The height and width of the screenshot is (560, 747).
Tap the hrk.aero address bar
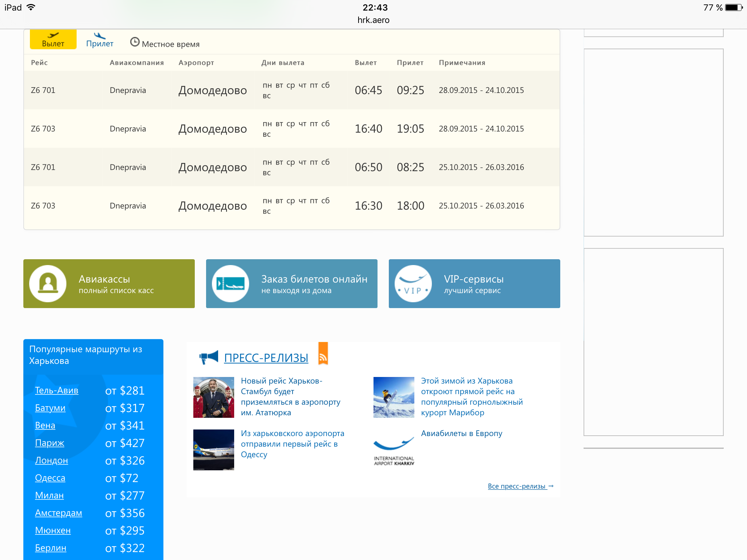coord(373,20)
